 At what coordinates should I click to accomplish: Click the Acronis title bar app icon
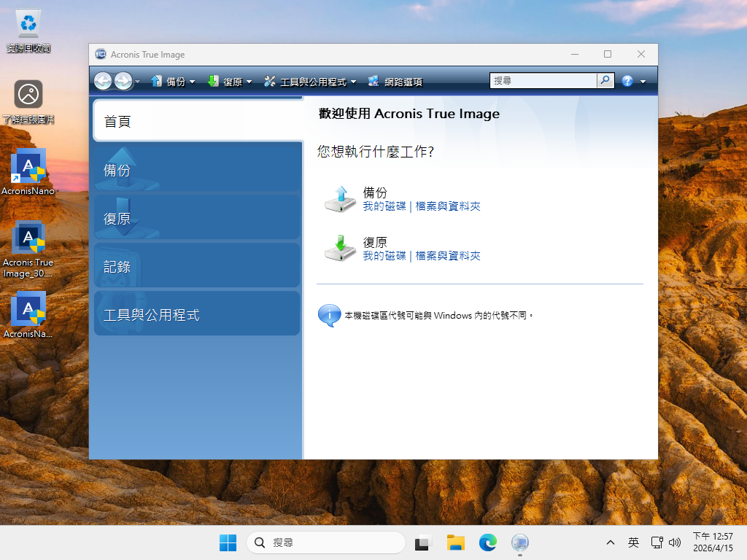tap(101, 54)
